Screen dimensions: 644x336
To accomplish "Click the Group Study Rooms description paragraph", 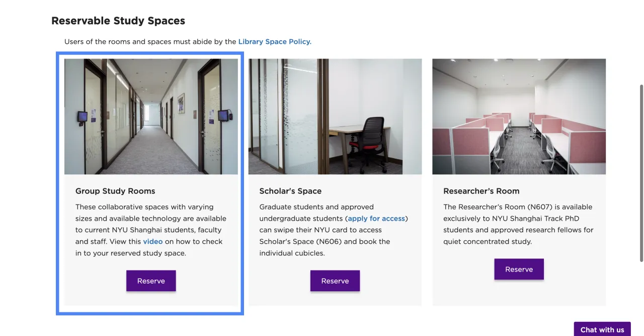I will [150, 224].
